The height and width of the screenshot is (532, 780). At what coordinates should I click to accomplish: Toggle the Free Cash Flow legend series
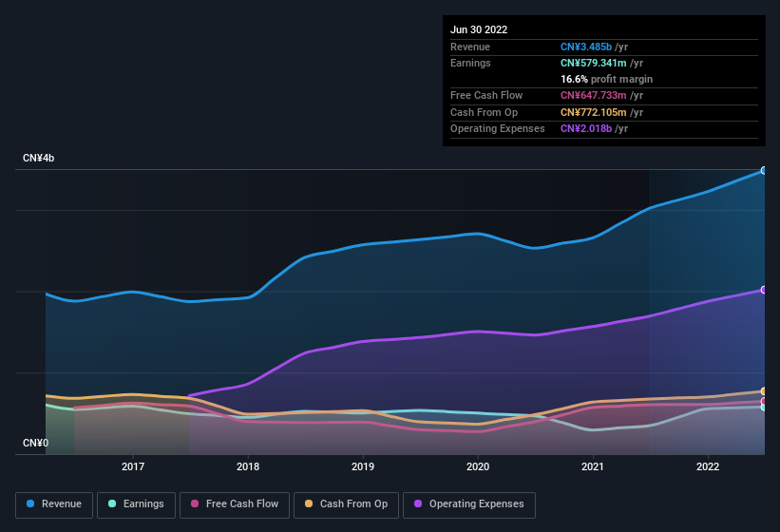point(234,504)
